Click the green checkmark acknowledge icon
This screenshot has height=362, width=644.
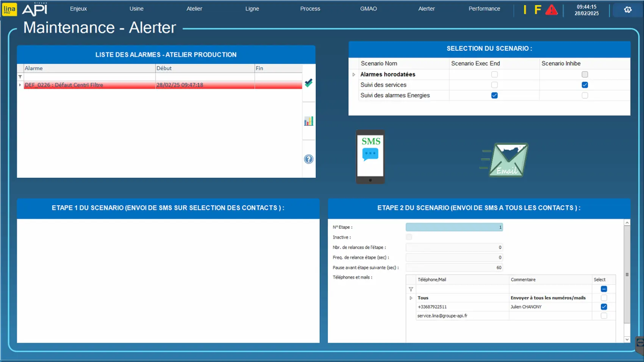309,83
